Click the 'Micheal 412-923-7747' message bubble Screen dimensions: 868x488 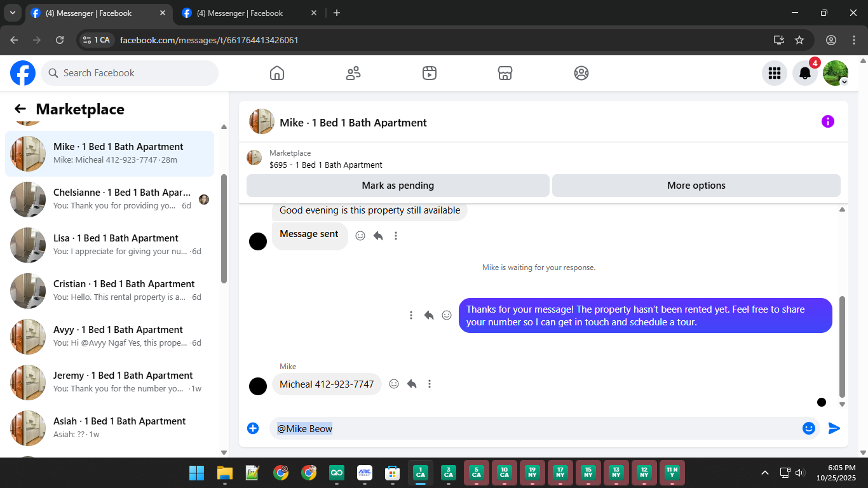pos(327,384)
